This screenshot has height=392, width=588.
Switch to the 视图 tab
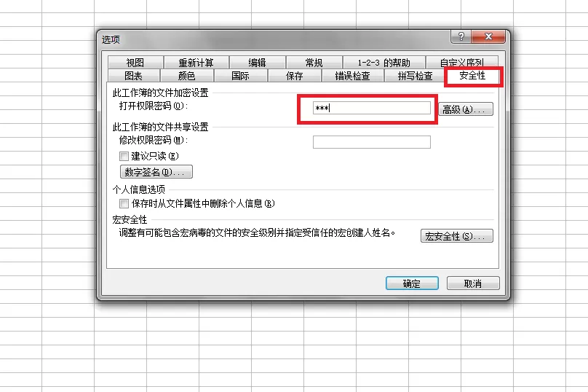point(135,63)
